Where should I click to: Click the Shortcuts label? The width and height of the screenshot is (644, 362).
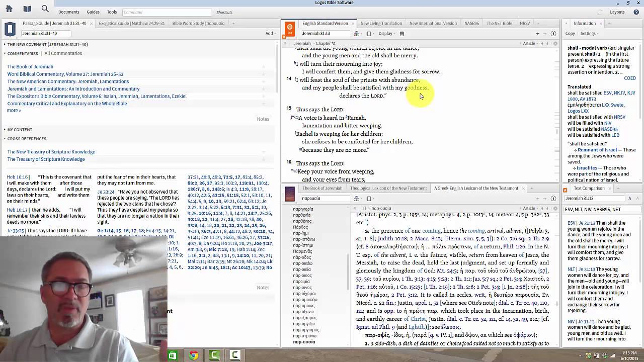tap(224, 12)
